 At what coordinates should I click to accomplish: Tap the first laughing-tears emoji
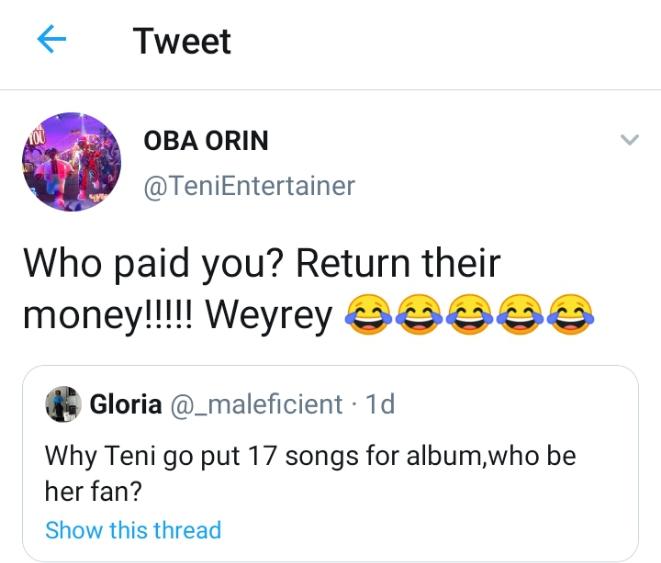pos(368,316)
